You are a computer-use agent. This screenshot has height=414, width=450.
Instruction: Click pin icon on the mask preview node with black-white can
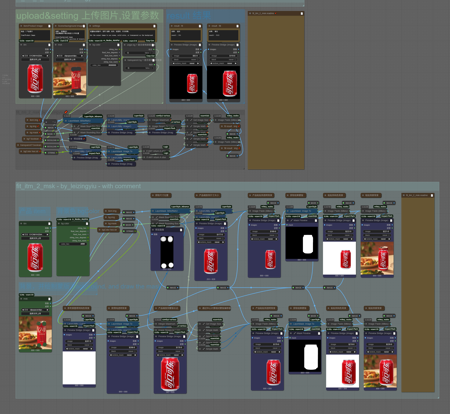click(x=315, y=220)
